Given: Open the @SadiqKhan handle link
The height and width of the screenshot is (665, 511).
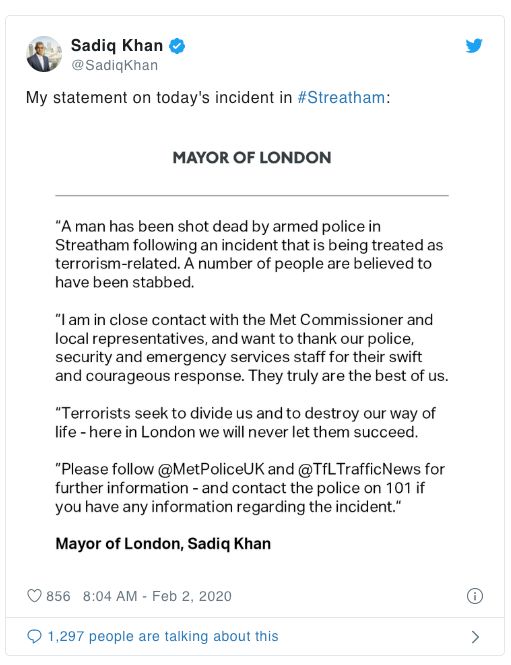Looking at the screenshot, I should (114, 65).
